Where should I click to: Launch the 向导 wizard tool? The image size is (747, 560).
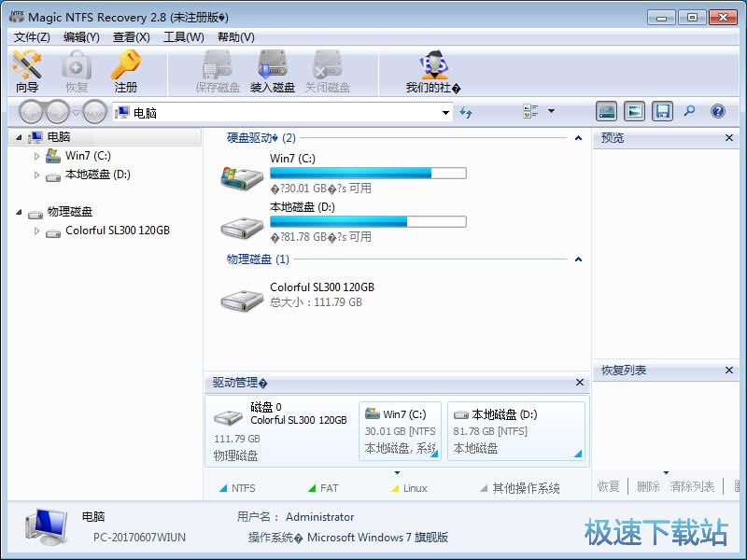(27, 71)
